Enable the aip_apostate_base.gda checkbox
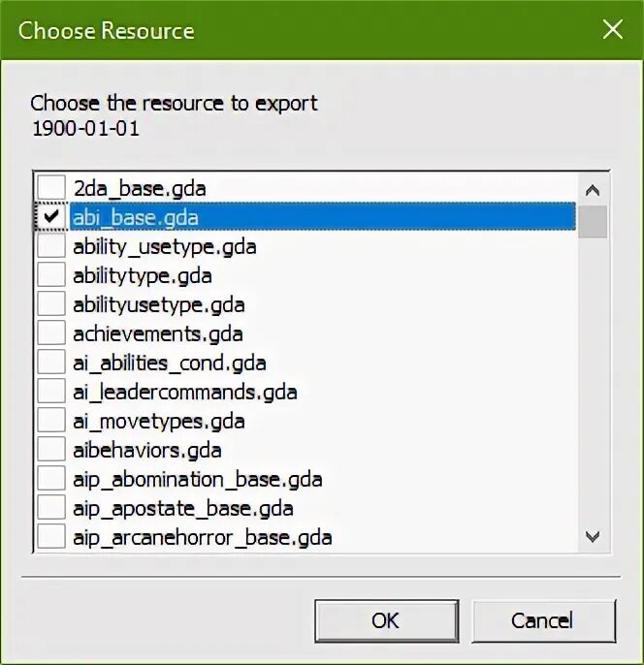The height and width of the screenshot is (665, 644). tap(51, 508)
